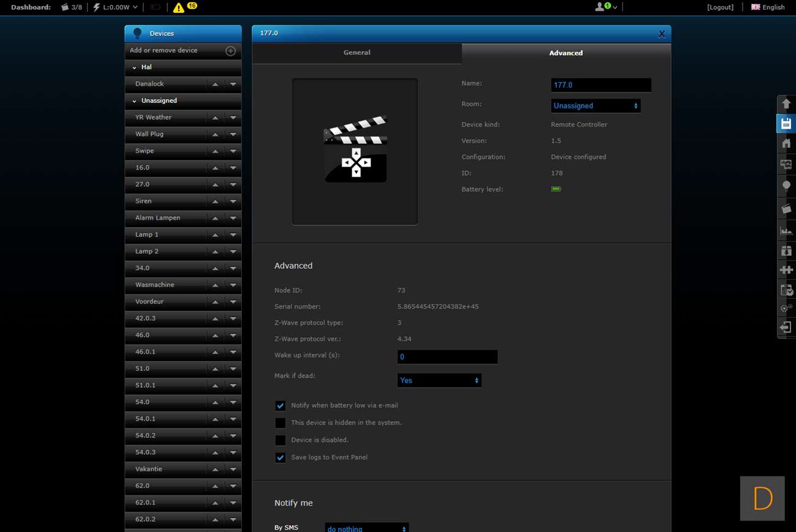Open the Mark if dead dropdown

(x=439, y=381)
